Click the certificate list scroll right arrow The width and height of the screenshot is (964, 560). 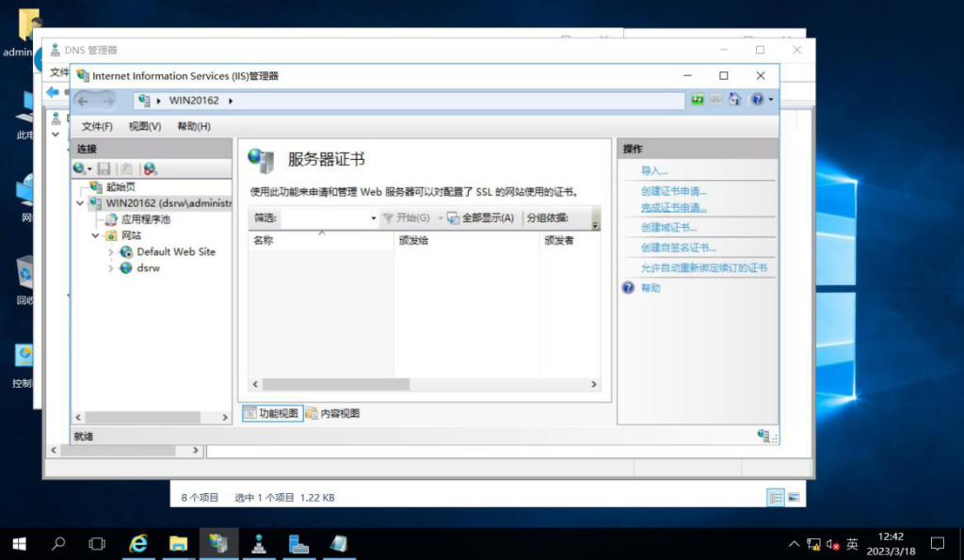point(594,384)
